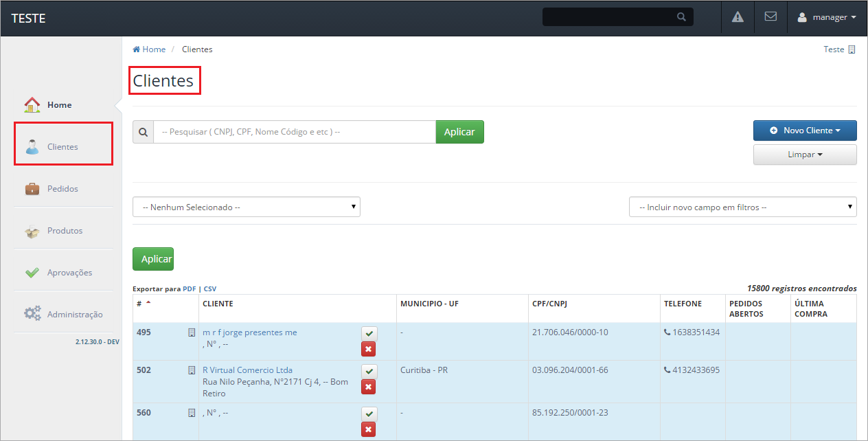The image size is (868, 441).
Task: Click the Rua Nilo Peçanha address text
Action: pos(275,387)
